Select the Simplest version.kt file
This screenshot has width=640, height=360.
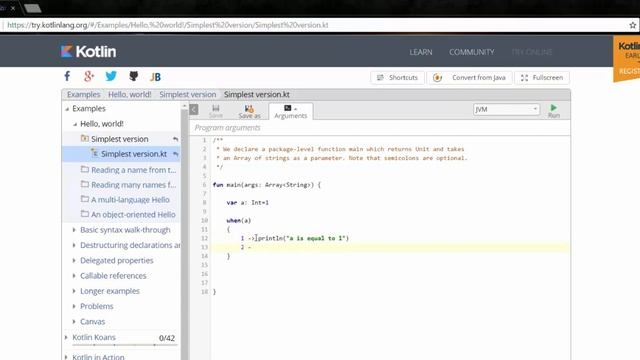133,154
